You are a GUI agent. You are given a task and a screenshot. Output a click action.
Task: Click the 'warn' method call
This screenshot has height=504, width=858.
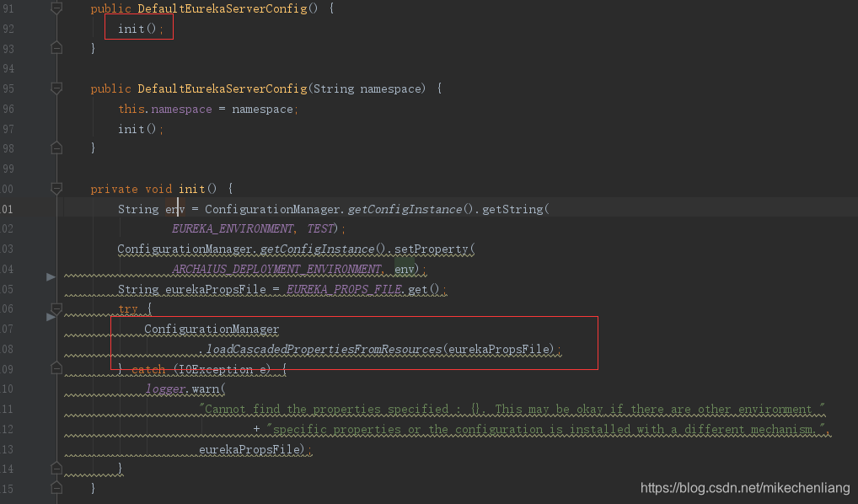(x=205, y=389)
